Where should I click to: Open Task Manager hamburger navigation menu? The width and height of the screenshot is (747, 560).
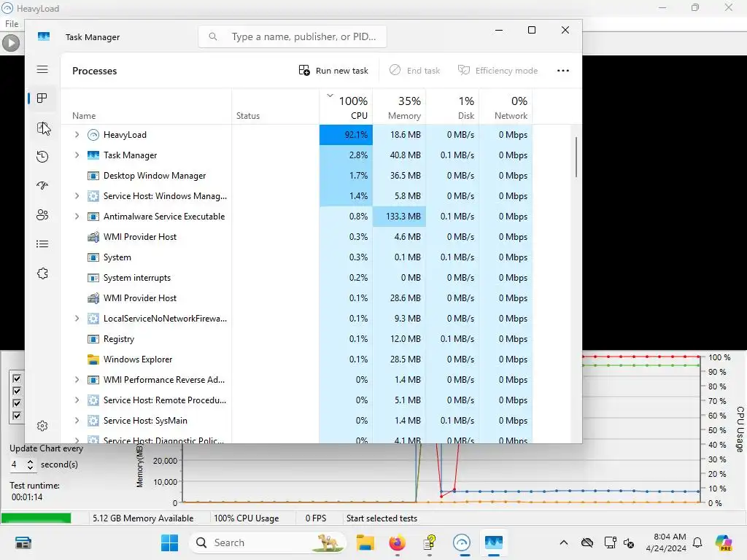[42, 69]
